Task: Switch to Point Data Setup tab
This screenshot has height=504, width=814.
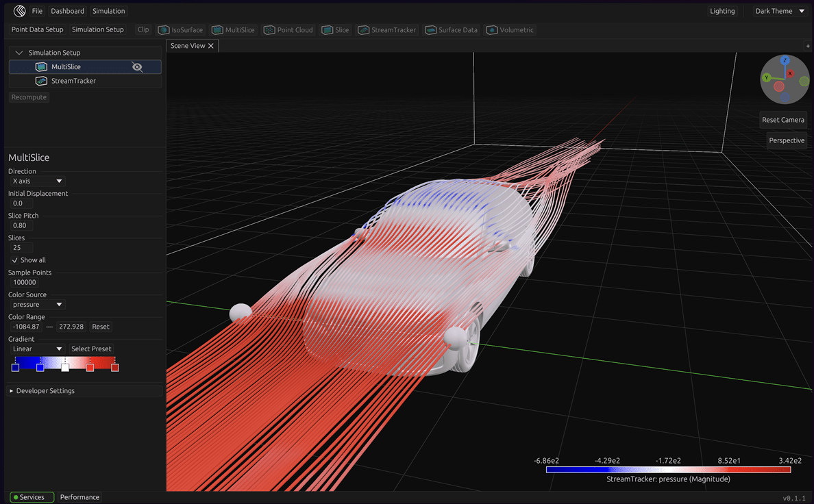Action: click(37, 29)
